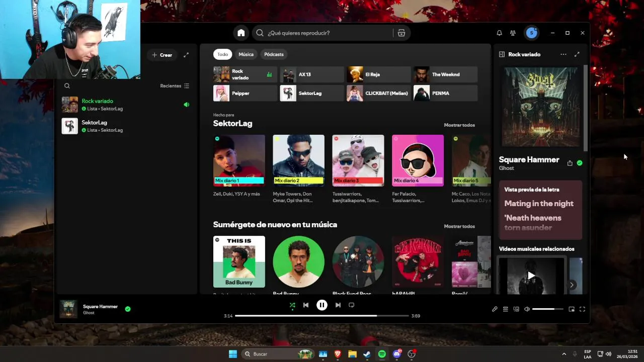Open notifications bell icon
644x362 pixels.
[x=499, y=33]
